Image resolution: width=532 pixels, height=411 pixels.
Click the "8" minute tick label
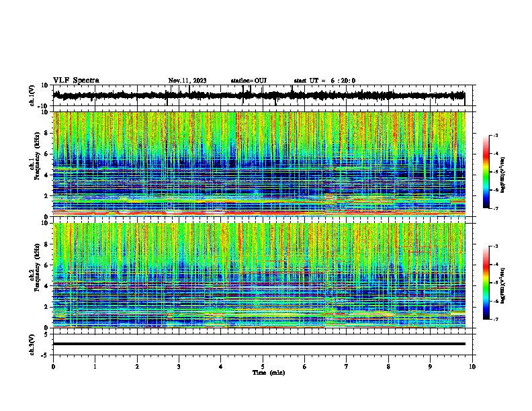(388, 367)
